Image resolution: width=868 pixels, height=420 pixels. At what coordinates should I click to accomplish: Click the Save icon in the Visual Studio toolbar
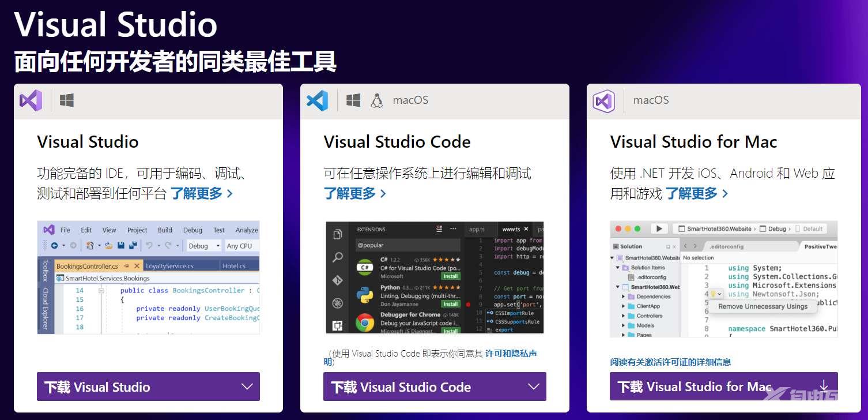(x=121, y=245)
